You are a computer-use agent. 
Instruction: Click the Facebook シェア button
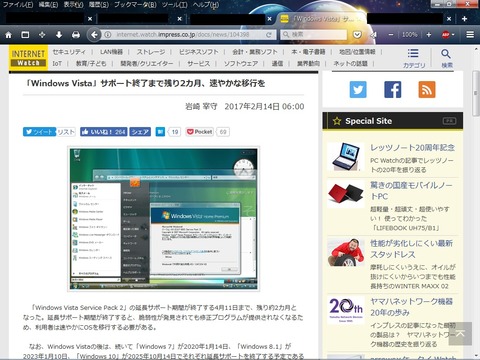(140, 132)
